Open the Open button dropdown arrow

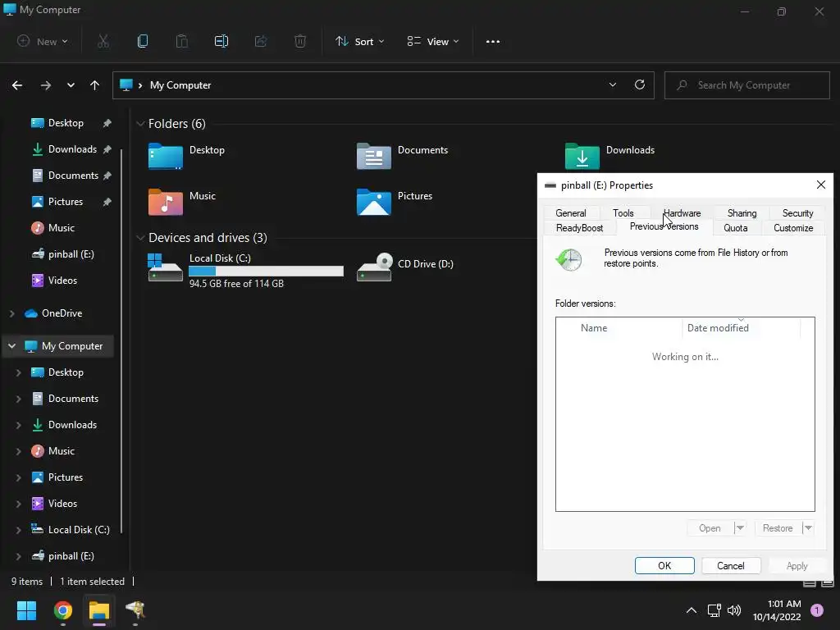739,528
